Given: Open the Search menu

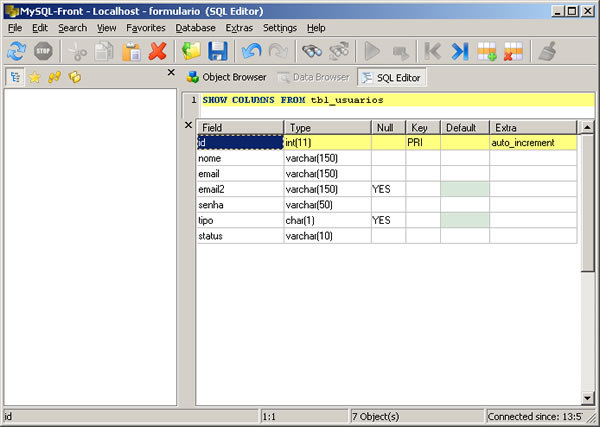Looking at the screenshot, I should point(72,28).
